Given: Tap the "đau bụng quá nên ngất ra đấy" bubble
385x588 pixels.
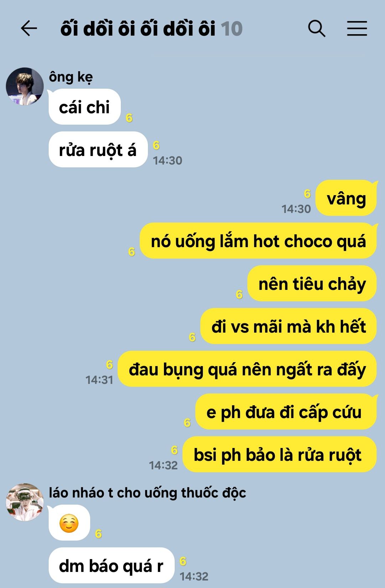Looking at the screenshot, I should (x=247, y=369).
